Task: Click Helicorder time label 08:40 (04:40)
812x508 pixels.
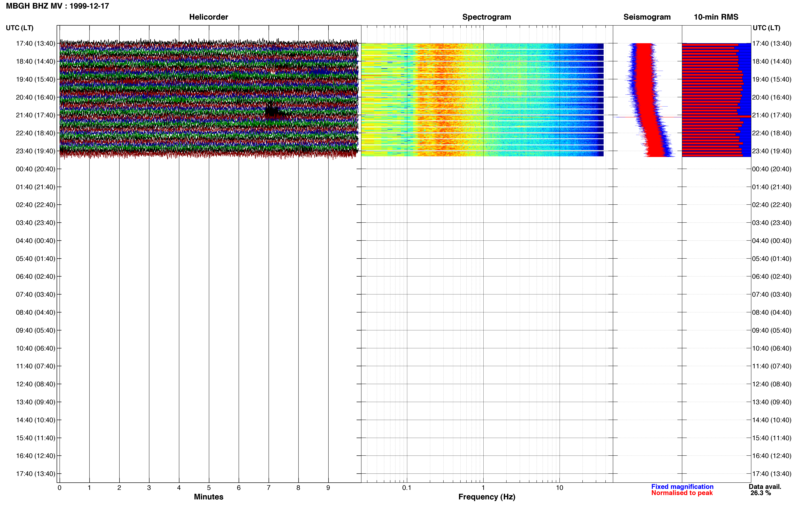Action: [x=36, y=313]
